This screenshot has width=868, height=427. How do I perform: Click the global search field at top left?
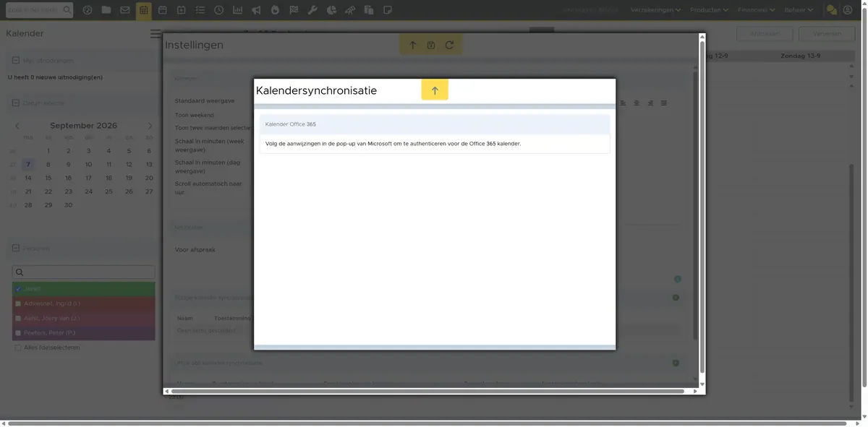pos(39,10)
